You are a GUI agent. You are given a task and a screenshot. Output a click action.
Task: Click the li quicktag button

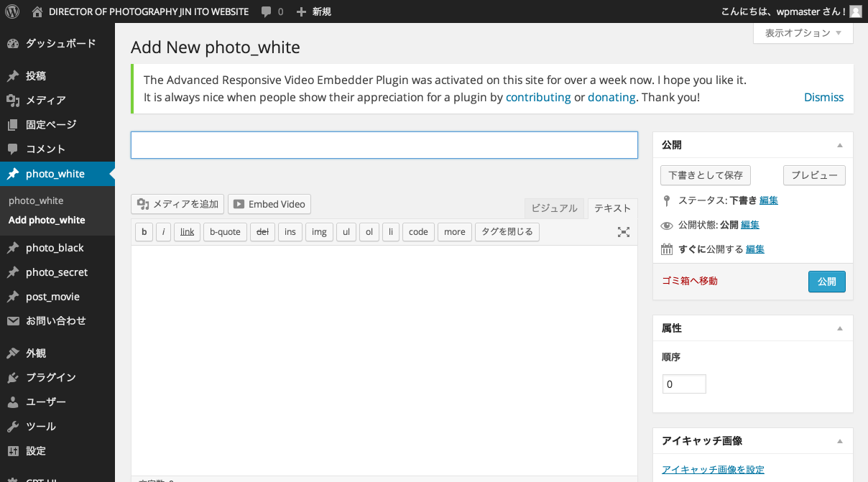390,232
